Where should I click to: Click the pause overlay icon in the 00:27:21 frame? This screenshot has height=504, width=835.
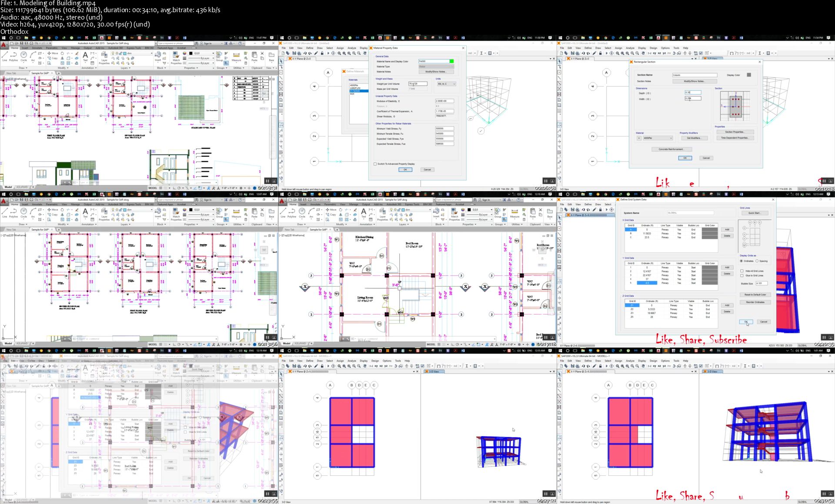545,494
